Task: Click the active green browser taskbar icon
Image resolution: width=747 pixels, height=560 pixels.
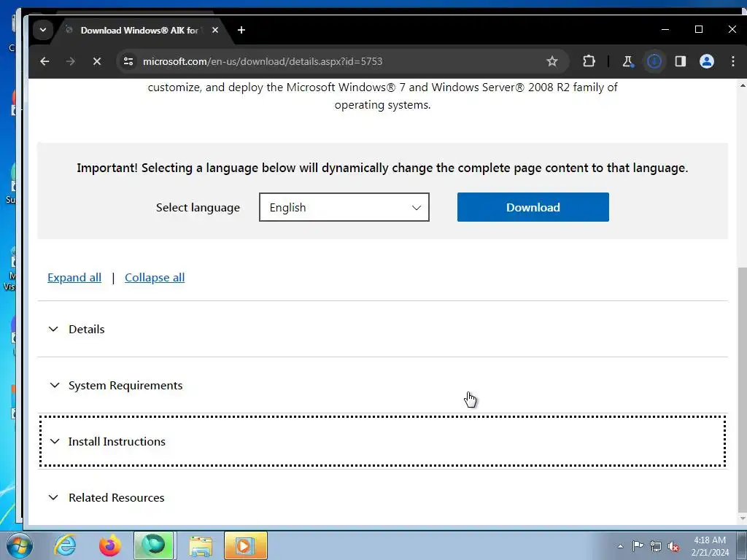Action: click(154, 545)
